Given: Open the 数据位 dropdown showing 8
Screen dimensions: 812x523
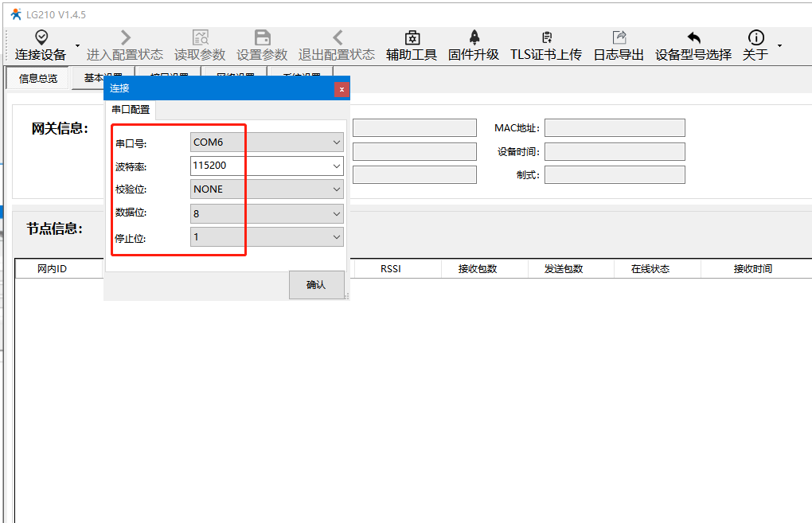Looking at the screenshot, I should 336,213.
